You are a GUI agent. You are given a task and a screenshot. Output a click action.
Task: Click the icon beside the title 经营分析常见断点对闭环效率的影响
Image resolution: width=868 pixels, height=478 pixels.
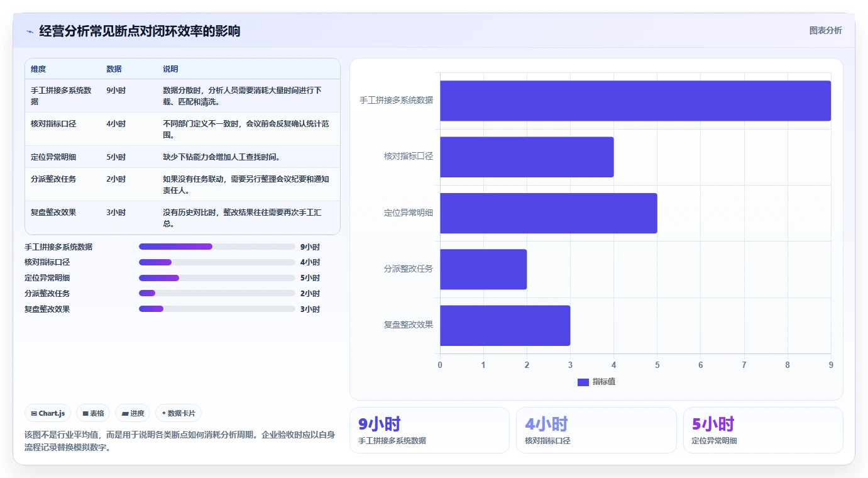point(30,31)
